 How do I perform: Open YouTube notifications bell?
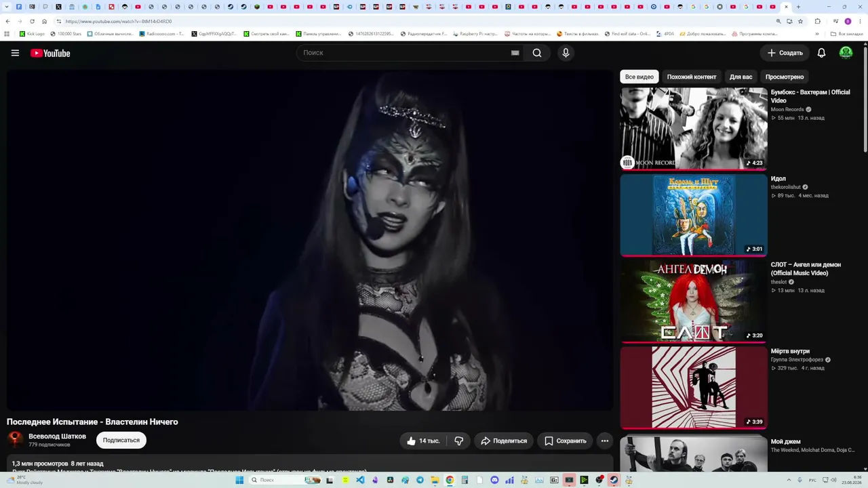point(821,53)
